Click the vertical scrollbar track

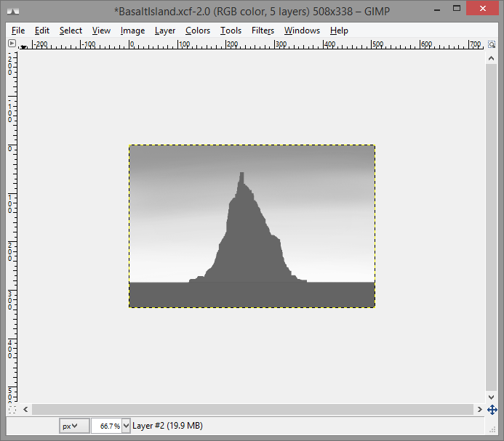click(x=491, y=227)
